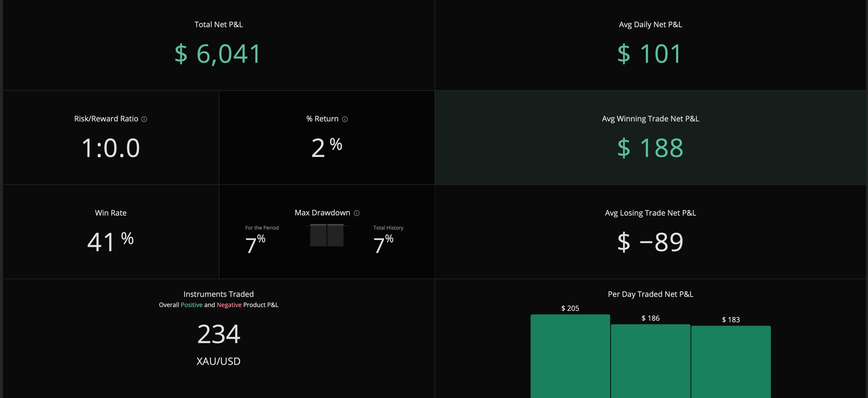This screenshot has width=868, height=398.
Task: Open the Max Drawdown info icon
Action: point(356,213)
